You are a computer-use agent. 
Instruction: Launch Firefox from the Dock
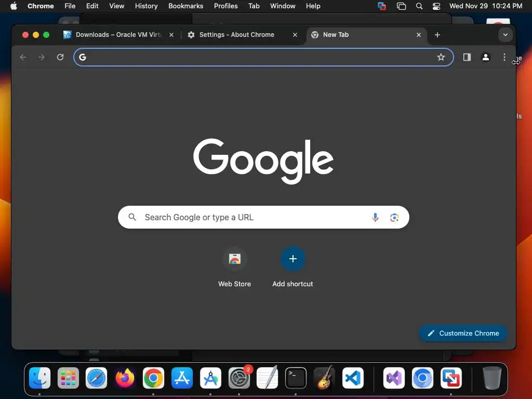(125, 378)
